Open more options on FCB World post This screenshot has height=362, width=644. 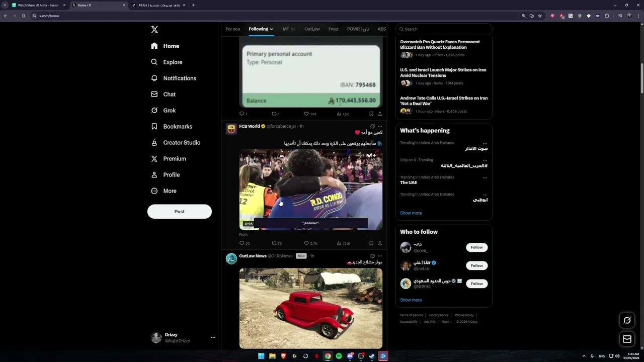coord(380,126)
